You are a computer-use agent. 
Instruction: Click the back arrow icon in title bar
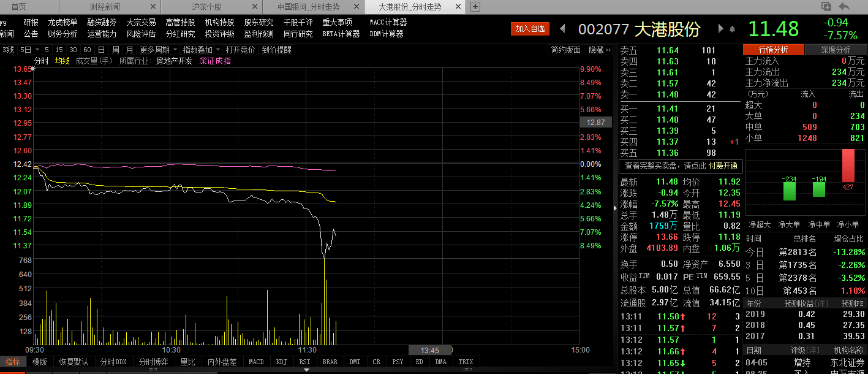coord(844,7)
